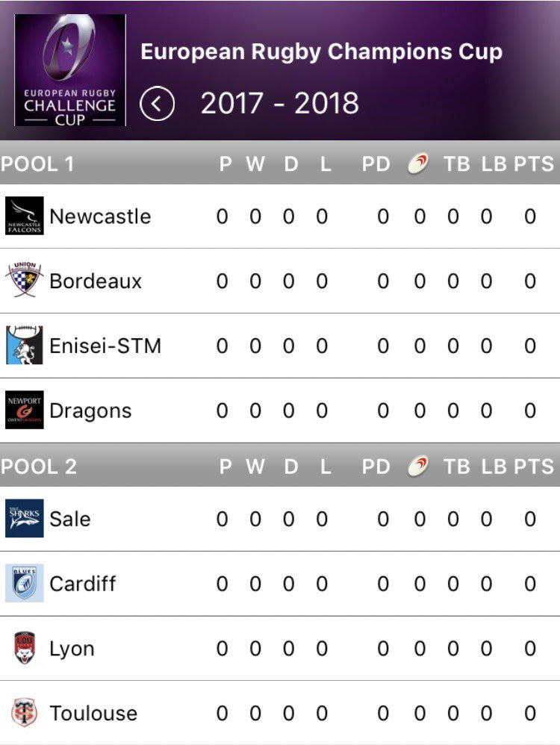Select the POOL 2 section header
Viewport: 560px width, 745px height.
39,467
